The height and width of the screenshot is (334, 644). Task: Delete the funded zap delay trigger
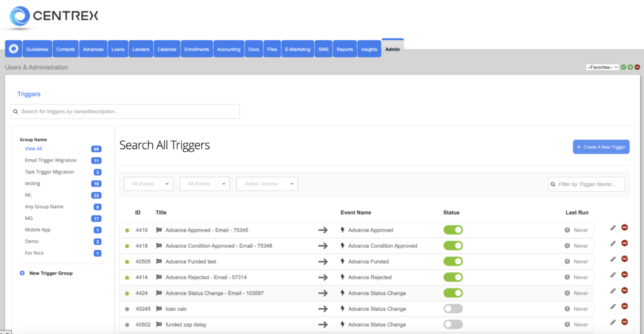point(625,322)
